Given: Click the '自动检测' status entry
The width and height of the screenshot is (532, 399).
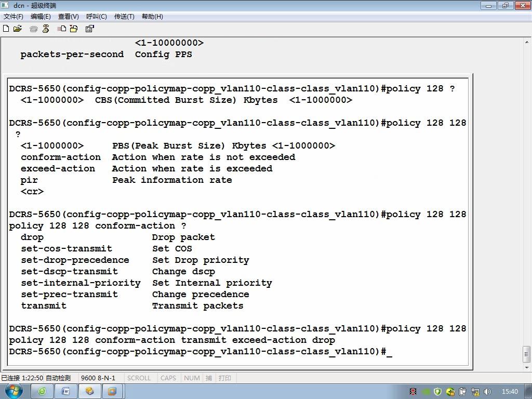Looking at the screenshot, I should pyautogui.click(x=58, y=378).
